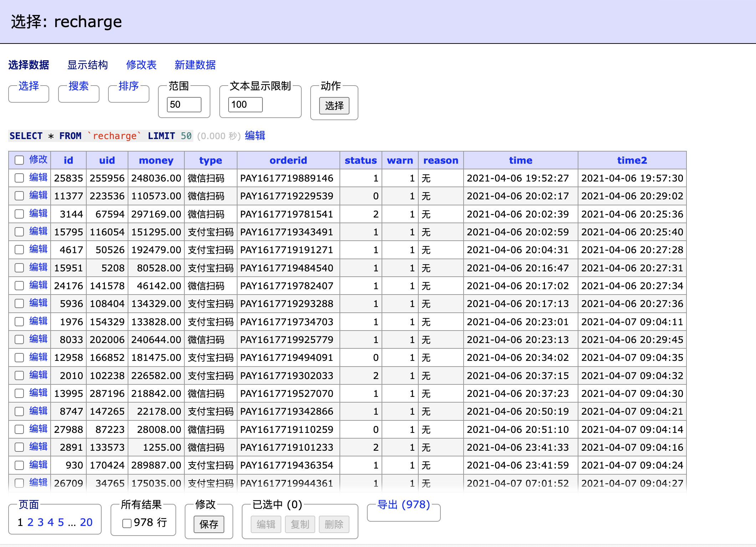Sort by the time column header
756x547 pixels.
[521, 160]
